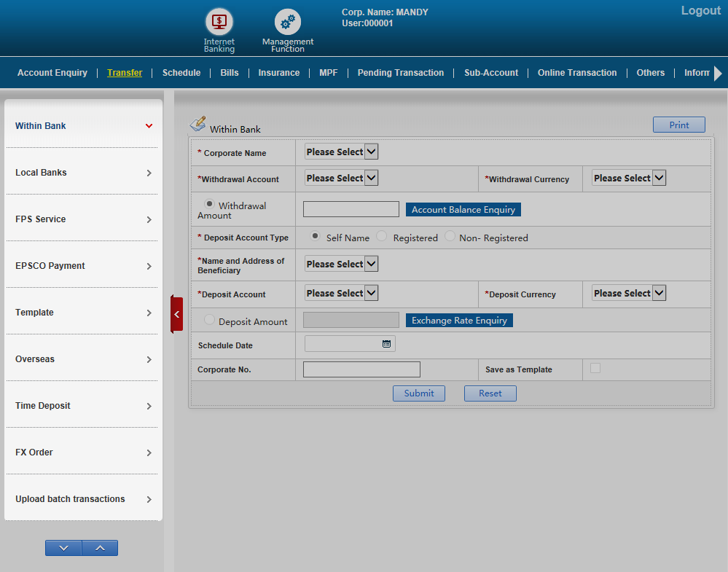Collapse the sidebar with the red arrow

(x=176, y=314)
